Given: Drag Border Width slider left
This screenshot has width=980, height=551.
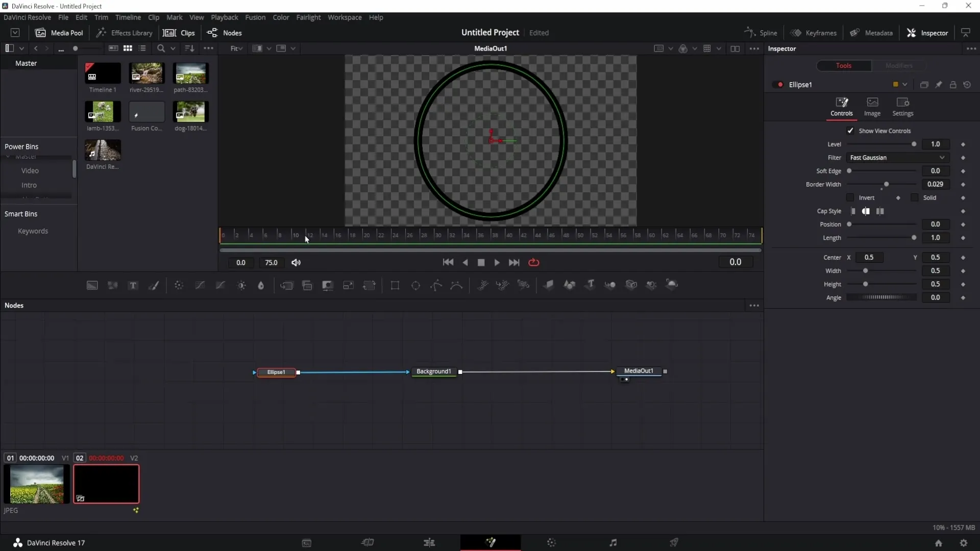Looking at the screenshot, I should click(x=888, y=184).
